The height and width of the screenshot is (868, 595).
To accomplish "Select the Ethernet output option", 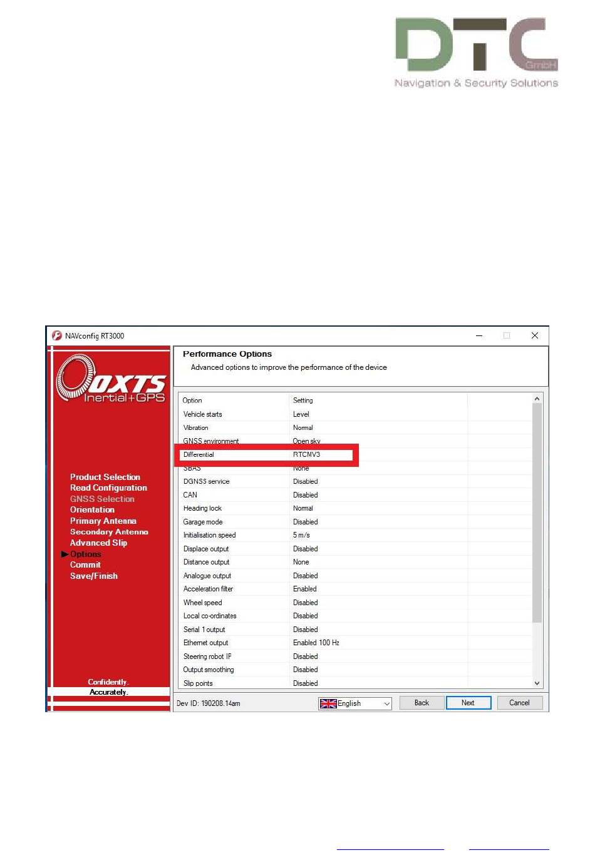I will (x=205, y=643).
